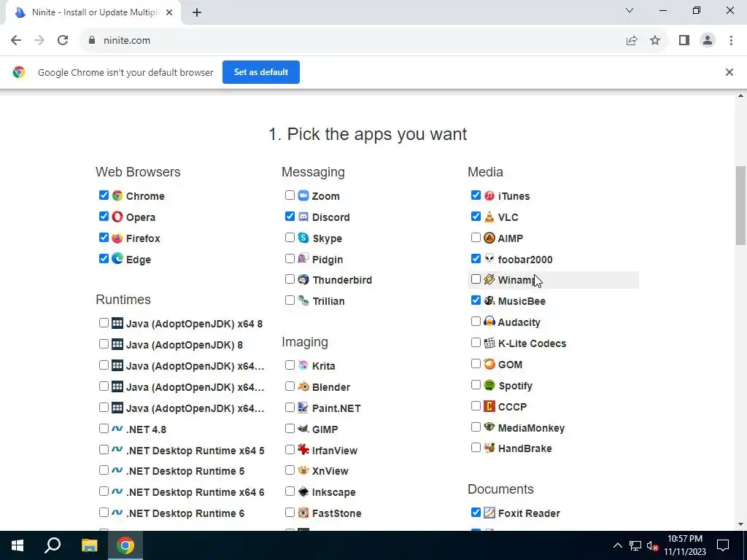The width and height of the screenshot is (747, 560).
Task: Share this page via address bar icon
Action: coord(632,41)
